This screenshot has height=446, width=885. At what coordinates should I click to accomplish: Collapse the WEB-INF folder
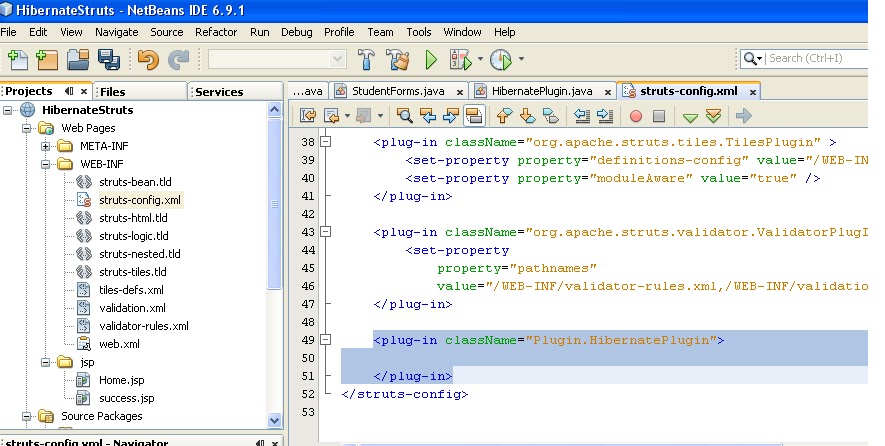45,164
